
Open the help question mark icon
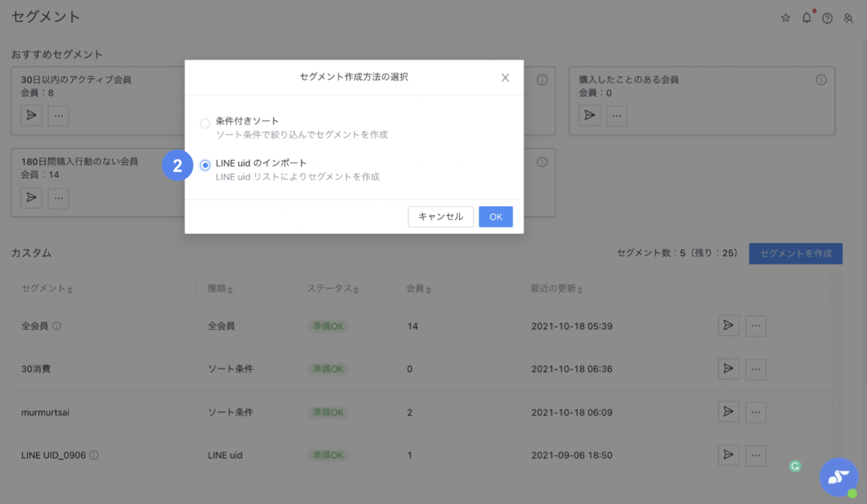coord(827,18)
